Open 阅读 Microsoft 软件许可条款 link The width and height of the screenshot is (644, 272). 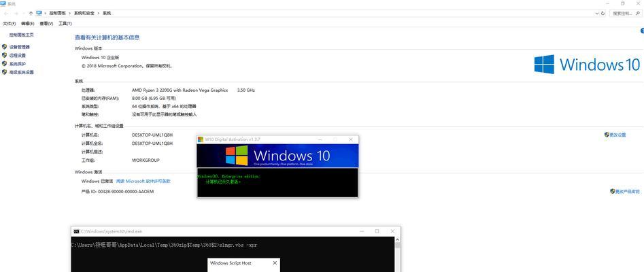[x=143, y=181]
